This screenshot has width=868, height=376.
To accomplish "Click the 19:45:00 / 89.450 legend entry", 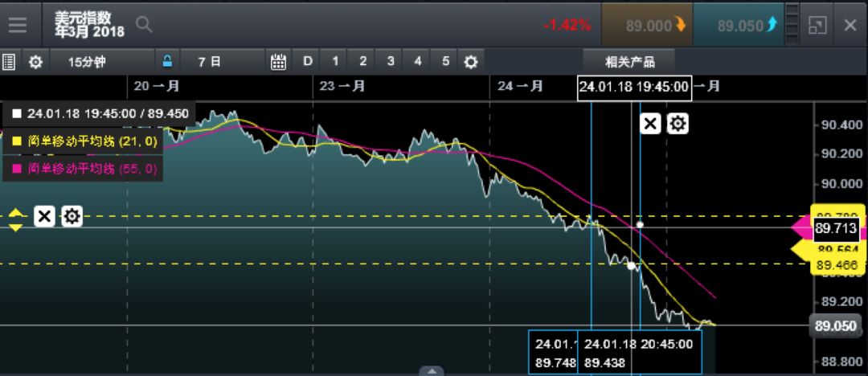I will coord(100,114).
